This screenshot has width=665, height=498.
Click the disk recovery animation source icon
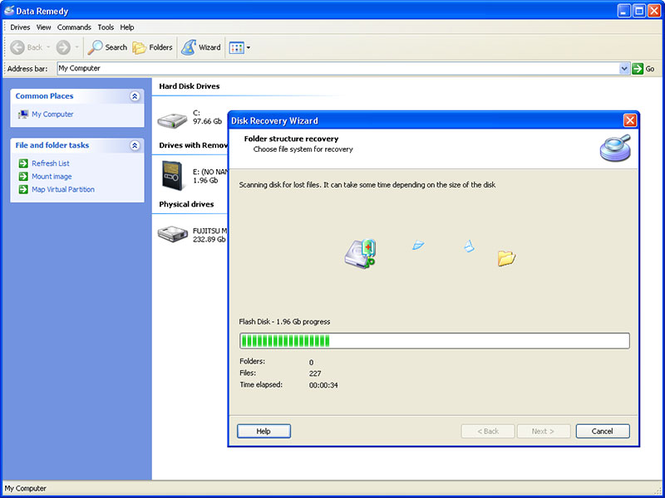(x=360, y=254)
